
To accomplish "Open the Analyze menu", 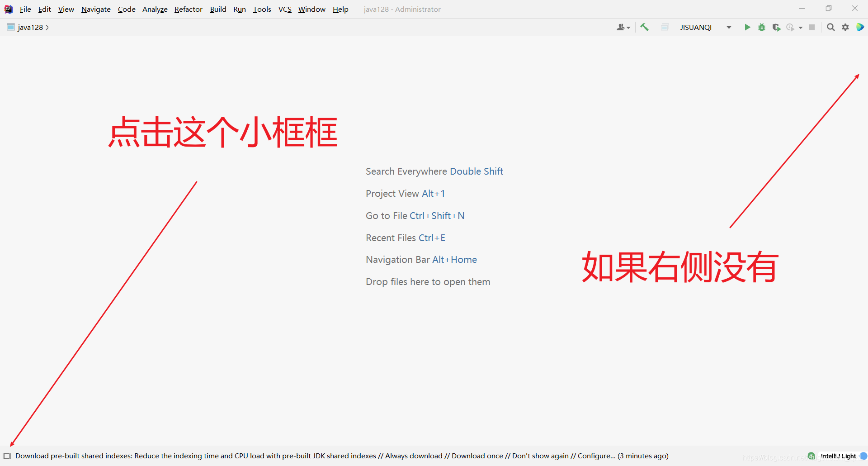I will click(x=155, y=9).
